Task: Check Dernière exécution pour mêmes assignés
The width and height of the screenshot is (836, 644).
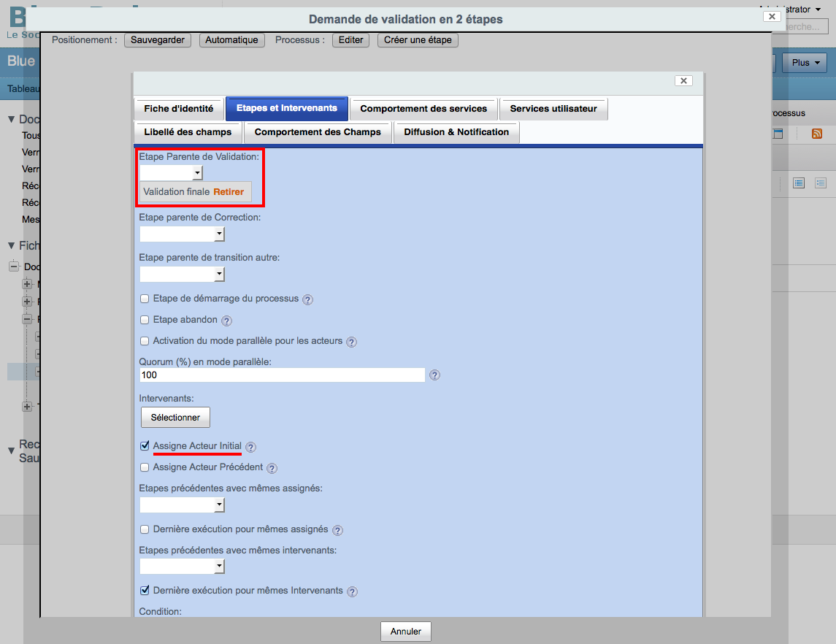Action: click(x=145, y=529)
